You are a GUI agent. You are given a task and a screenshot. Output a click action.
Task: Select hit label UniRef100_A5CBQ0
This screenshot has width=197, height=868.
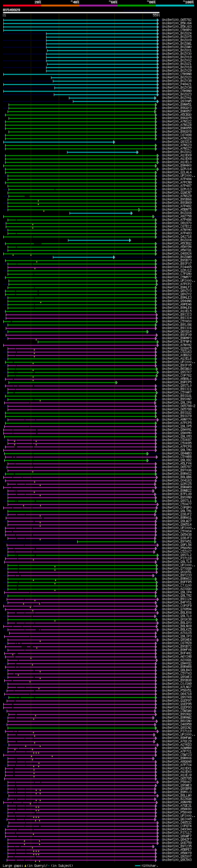coord(177,115)
